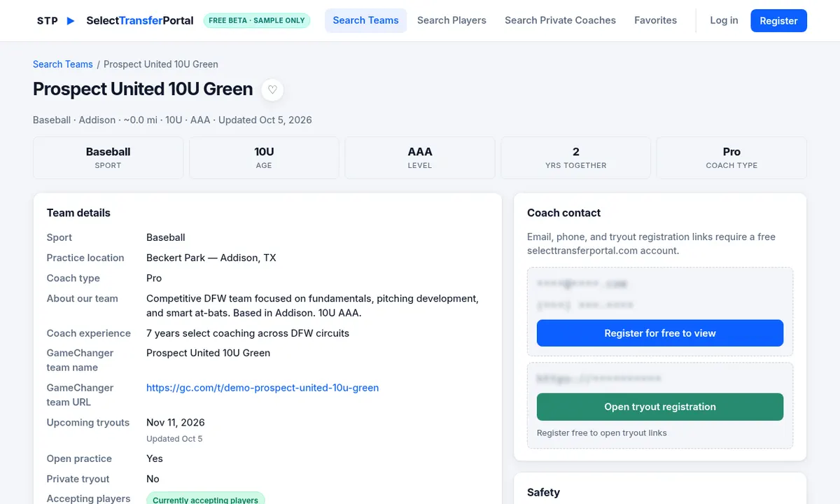Select the 10U age stat card
The width and height of the screenshot is (840, 504).
pos(264,157)
